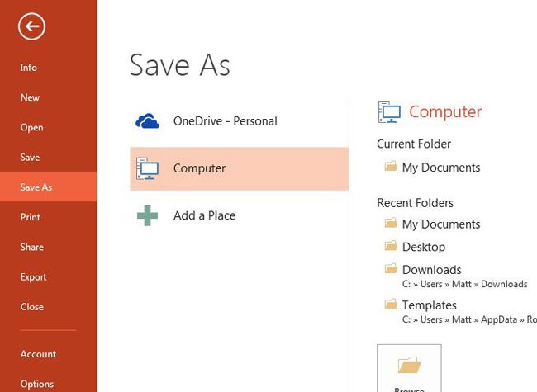Open the Account page
Screen dimensions: 537x392
38,354
